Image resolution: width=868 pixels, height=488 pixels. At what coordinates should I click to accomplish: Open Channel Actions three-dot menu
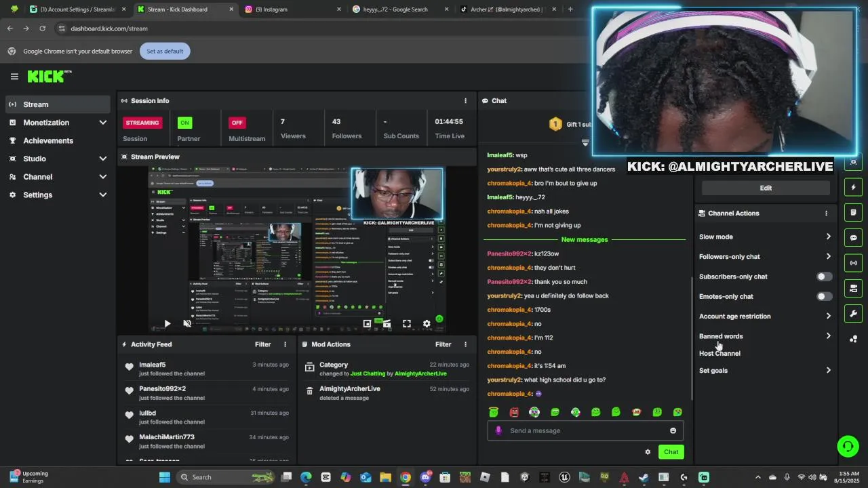coord(826,213)
